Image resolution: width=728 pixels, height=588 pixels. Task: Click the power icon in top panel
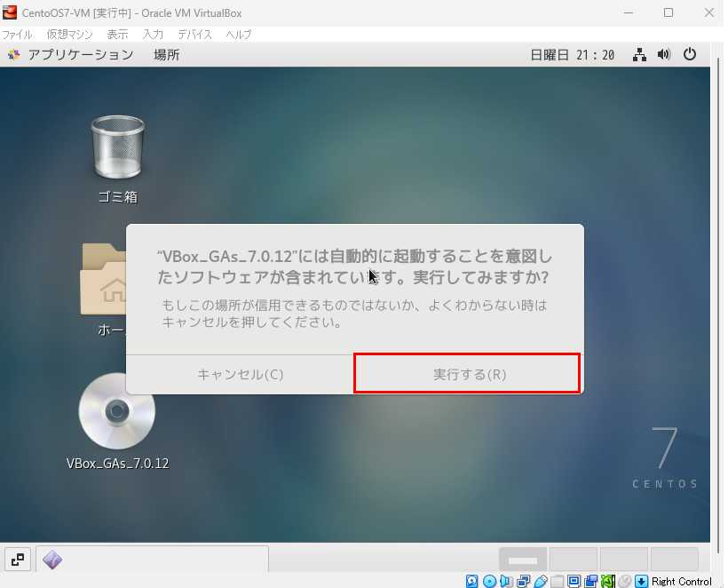point(690,54)
